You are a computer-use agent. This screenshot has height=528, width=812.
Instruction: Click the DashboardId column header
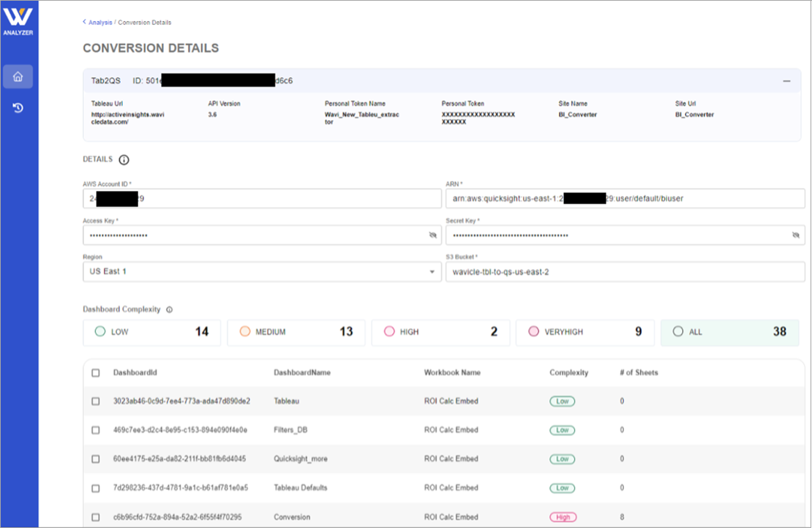coord(135,373)
